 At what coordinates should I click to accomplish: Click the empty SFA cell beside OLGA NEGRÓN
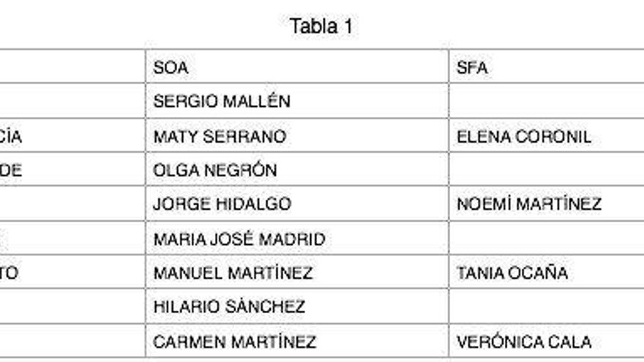click(x=545, y=170)
